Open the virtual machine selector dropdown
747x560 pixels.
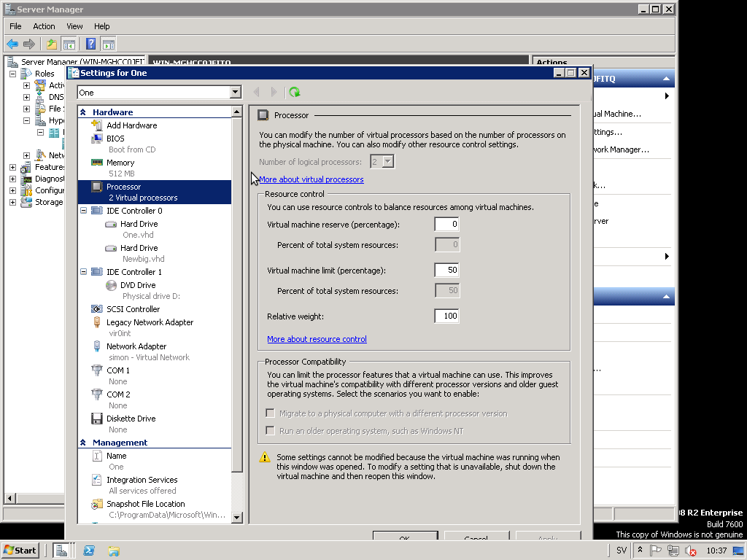coord(235,93)
